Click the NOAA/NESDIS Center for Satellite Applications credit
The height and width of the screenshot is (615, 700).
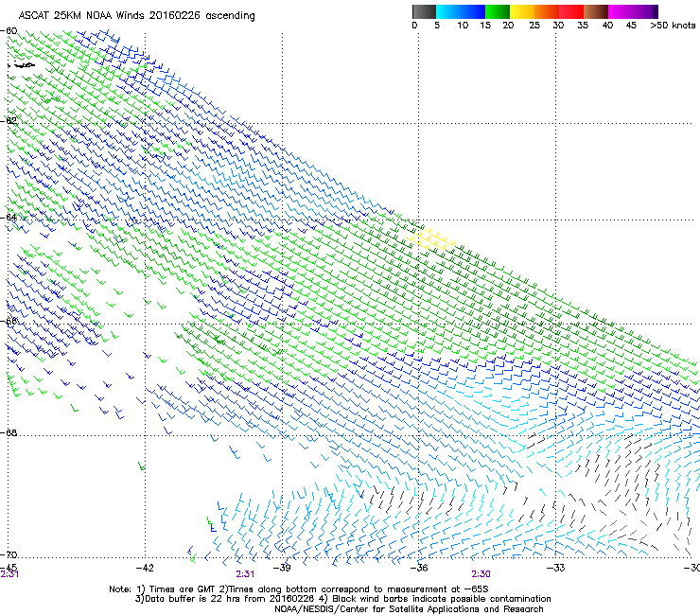pyautogui.click(x=409, y=609)
